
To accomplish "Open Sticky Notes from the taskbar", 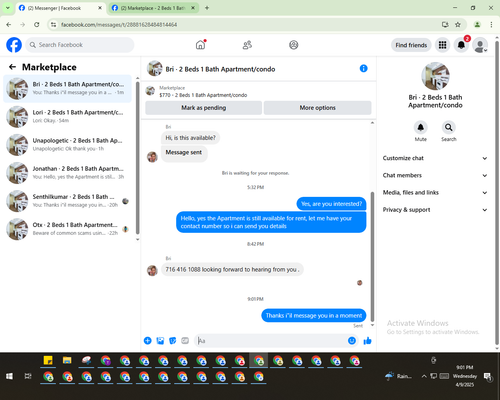I will pyautogui.click(x=48, y=360).
